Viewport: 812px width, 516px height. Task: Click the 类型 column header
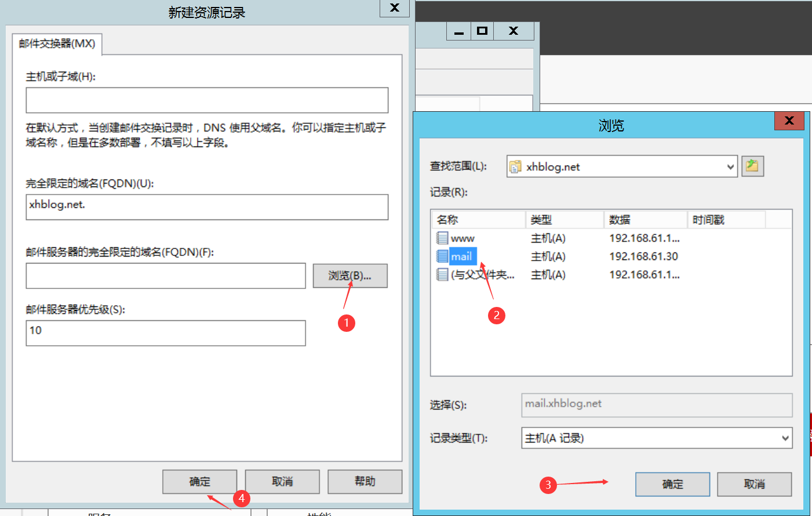coord(565,219)
